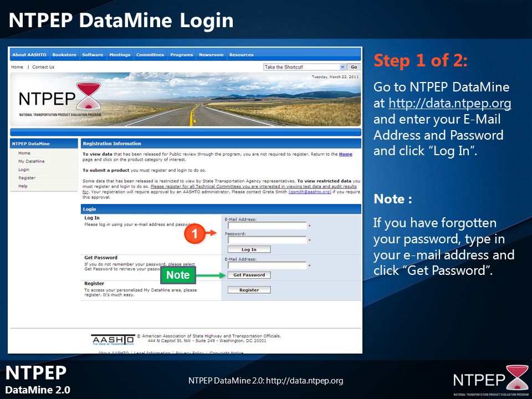The width and height of the screenshot is (532, 399).
Task: Focus the Log In E-Mail Address field
Action: 267,226
